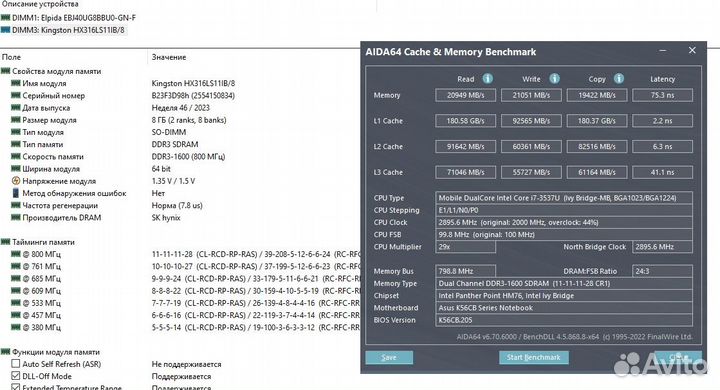720x390 pixels.
Task: Click the Неделя 46 / 2023 value
Action: [180, 107]
